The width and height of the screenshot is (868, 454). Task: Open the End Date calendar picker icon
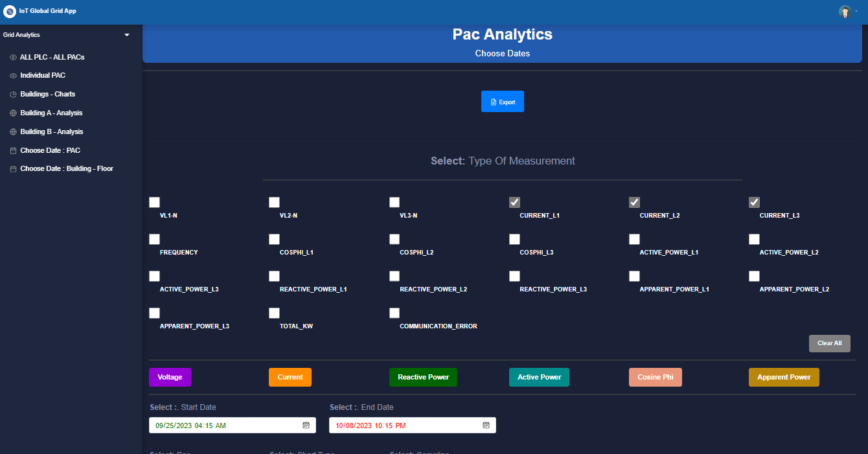[486, 426]
